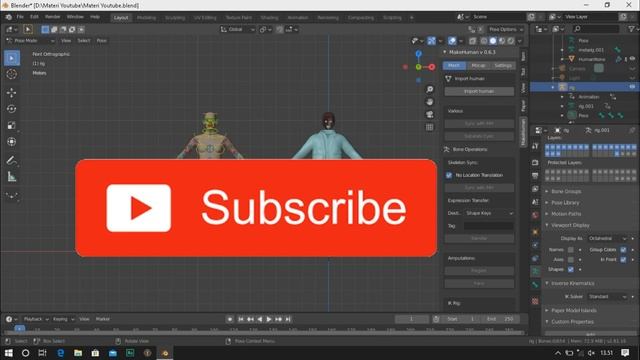Open the timeline Playback menu
640x360 pixels.
pos(36,319)
